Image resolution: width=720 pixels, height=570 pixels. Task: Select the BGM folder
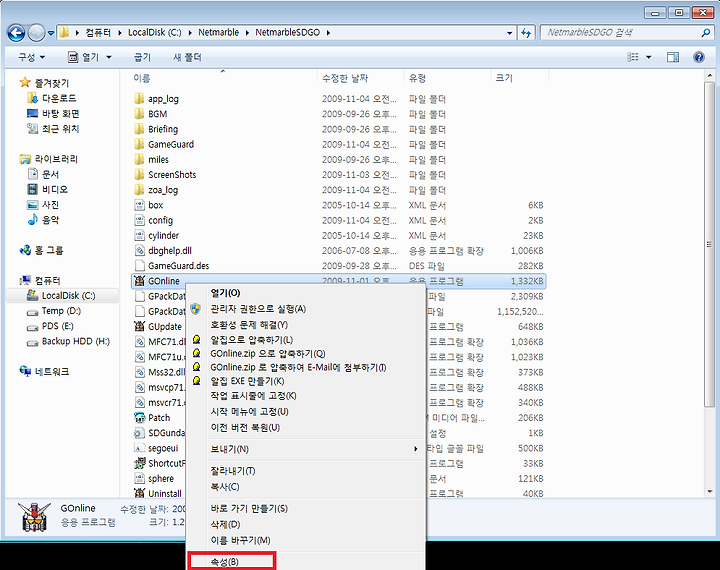157,114
